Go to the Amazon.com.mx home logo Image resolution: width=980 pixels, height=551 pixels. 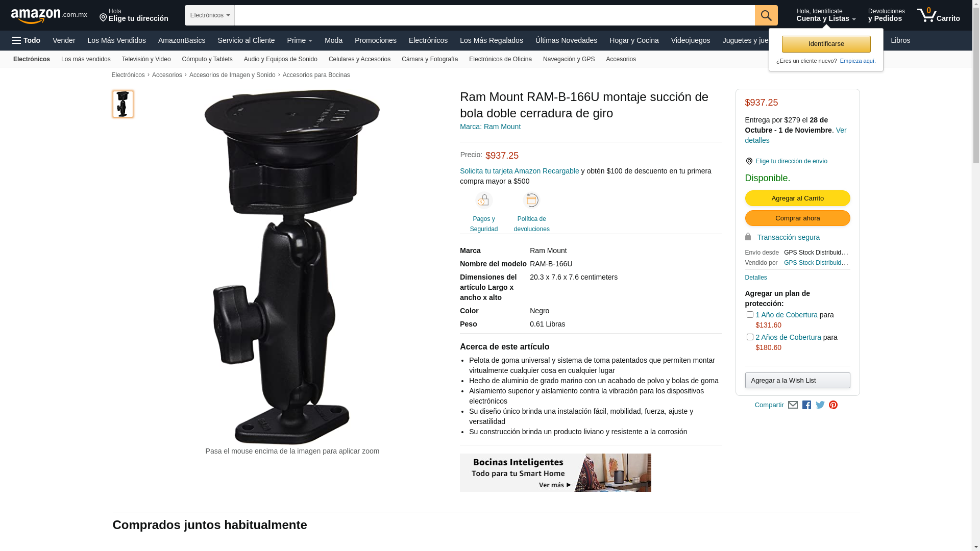click(x=49, y=15)
